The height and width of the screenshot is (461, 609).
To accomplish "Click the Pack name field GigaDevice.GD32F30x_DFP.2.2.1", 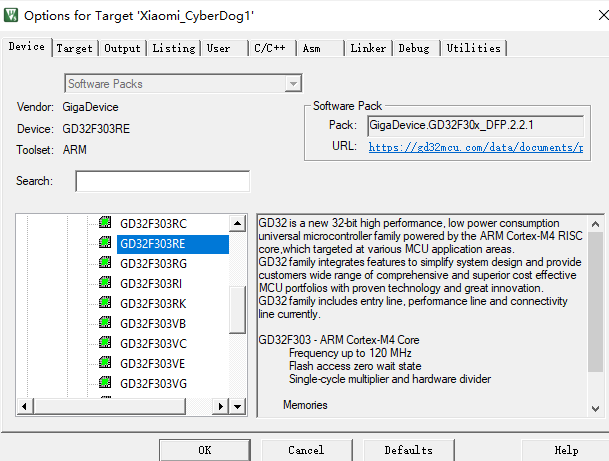I will pyautogui.click(x=475, y=125).
